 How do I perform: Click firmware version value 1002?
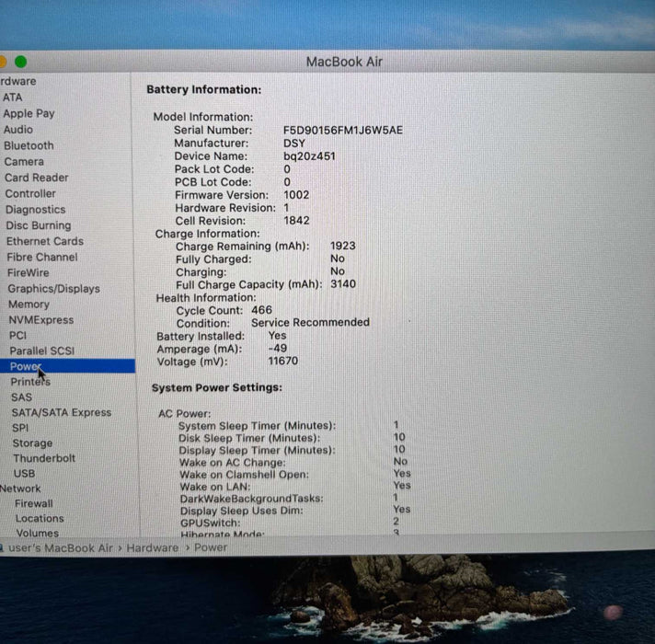tap(296, 195)
